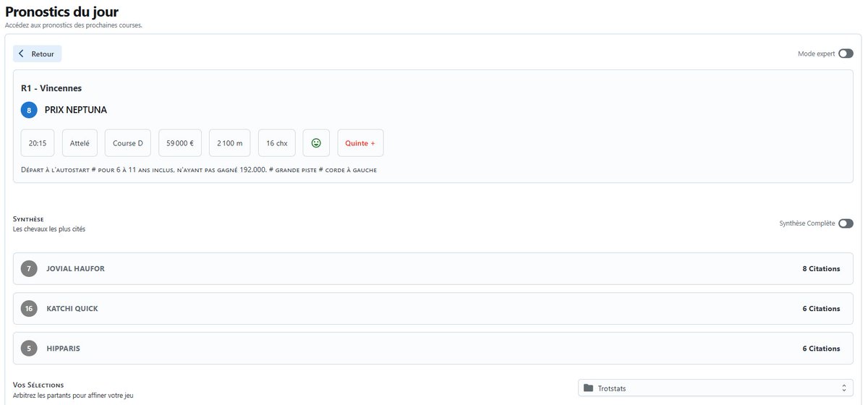Click the number 7 badge for Jovial Haufor

pyautogui.click(x=29, y=268)
